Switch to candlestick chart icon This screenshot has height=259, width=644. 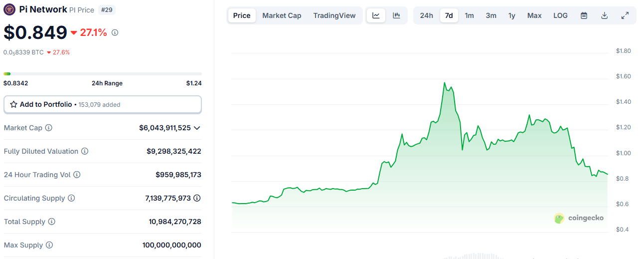(x=396, y=15)
